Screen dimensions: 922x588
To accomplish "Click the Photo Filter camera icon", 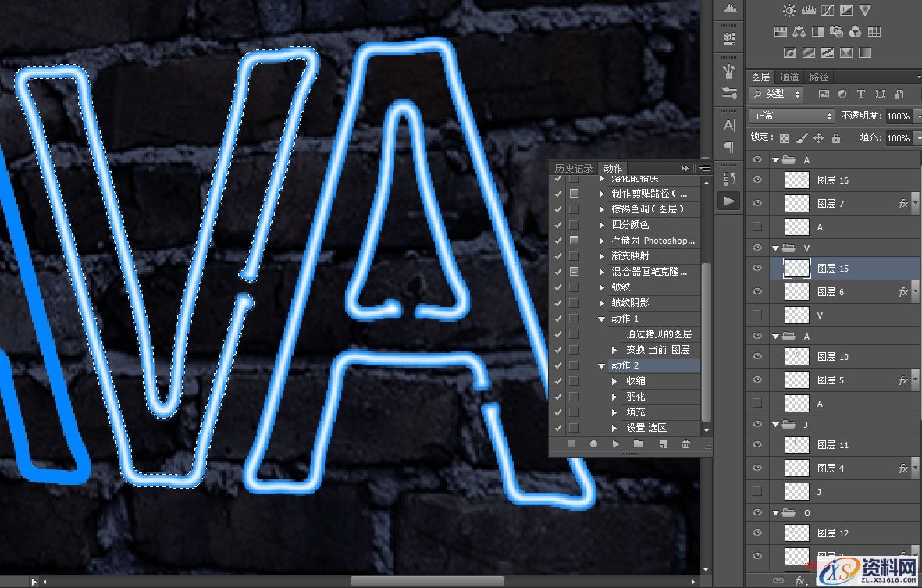I will tap(836, 32).
